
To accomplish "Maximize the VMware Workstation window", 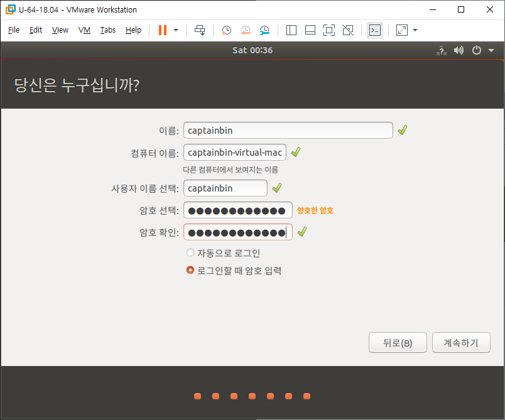I will point(461,9).
